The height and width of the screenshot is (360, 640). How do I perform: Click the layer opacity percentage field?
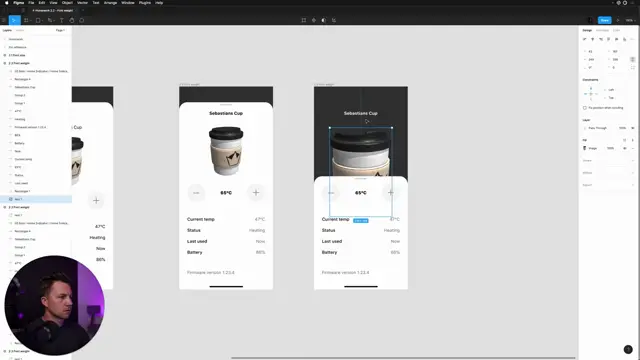(622, 128)
